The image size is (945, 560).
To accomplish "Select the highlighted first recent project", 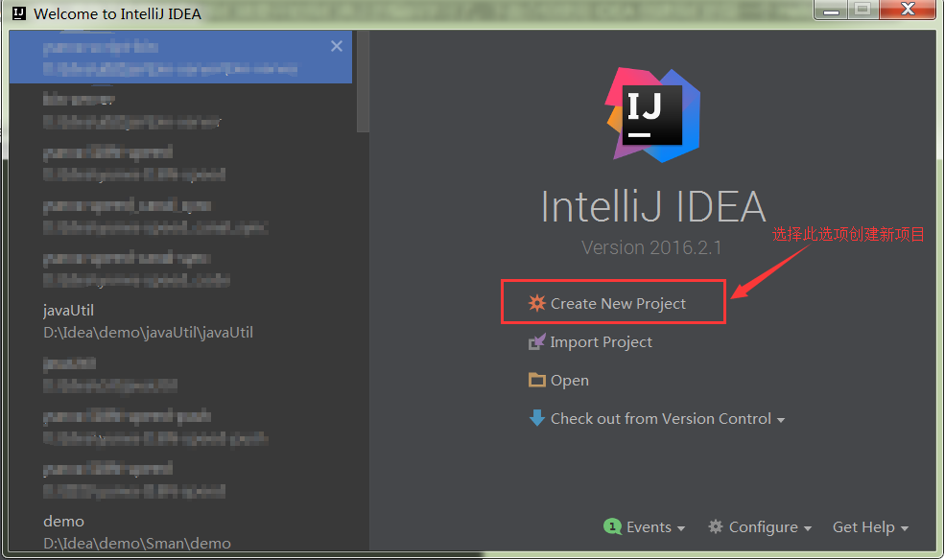I will click(173, 58).
